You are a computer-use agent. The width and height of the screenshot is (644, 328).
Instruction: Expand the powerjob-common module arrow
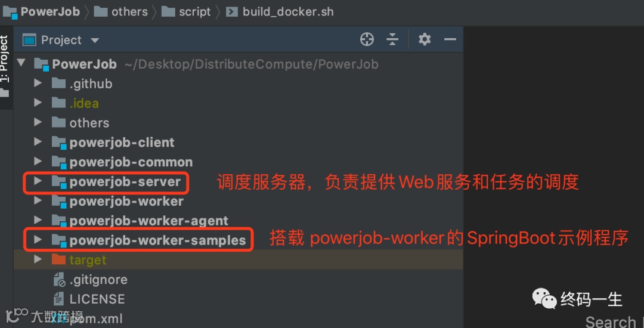[38, 162]
